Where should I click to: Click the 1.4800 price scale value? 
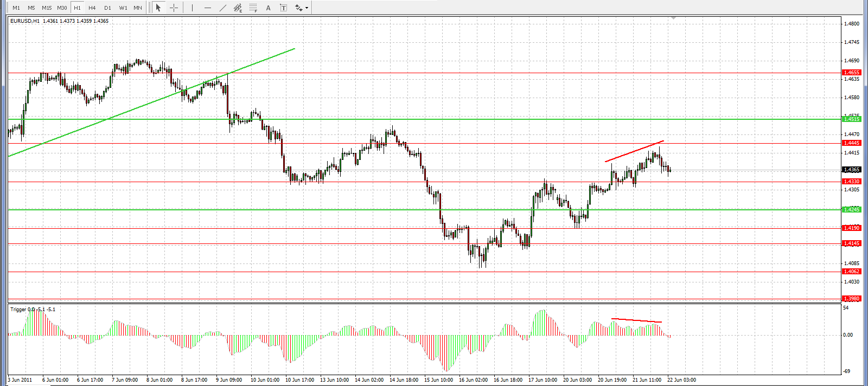(x=852, y=24)
